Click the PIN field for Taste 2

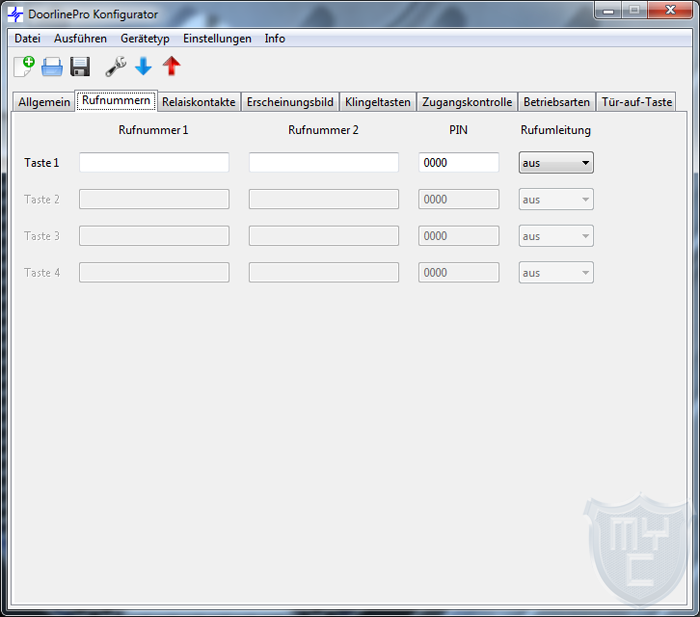pyautogui.click(x=458, y=199)
